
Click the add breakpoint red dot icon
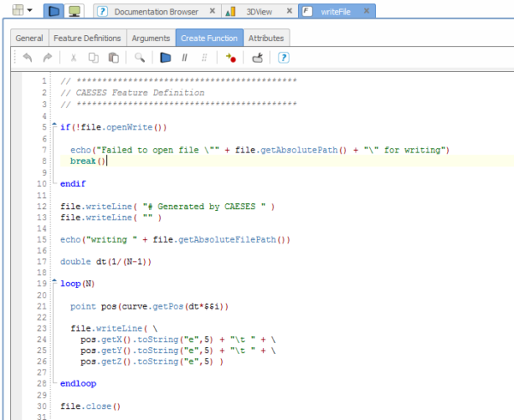pyautogui.click(x=230, y=57)
